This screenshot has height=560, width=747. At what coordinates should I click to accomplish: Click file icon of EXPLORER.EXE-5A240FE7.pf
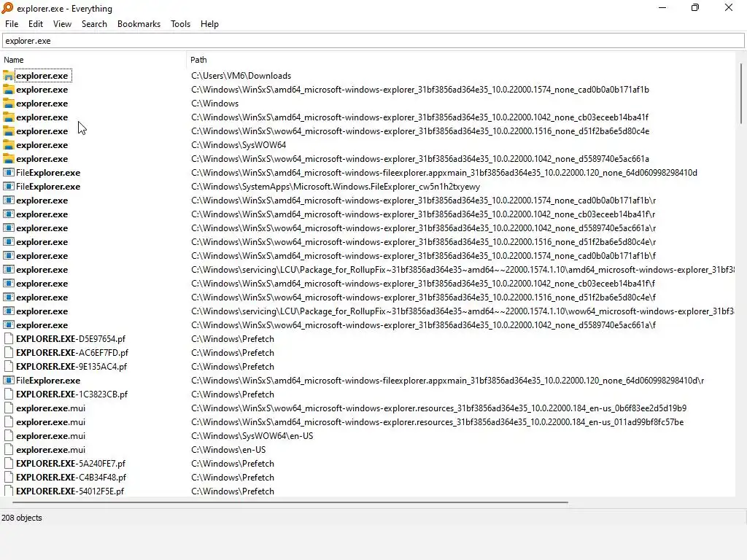click(9, 463)
